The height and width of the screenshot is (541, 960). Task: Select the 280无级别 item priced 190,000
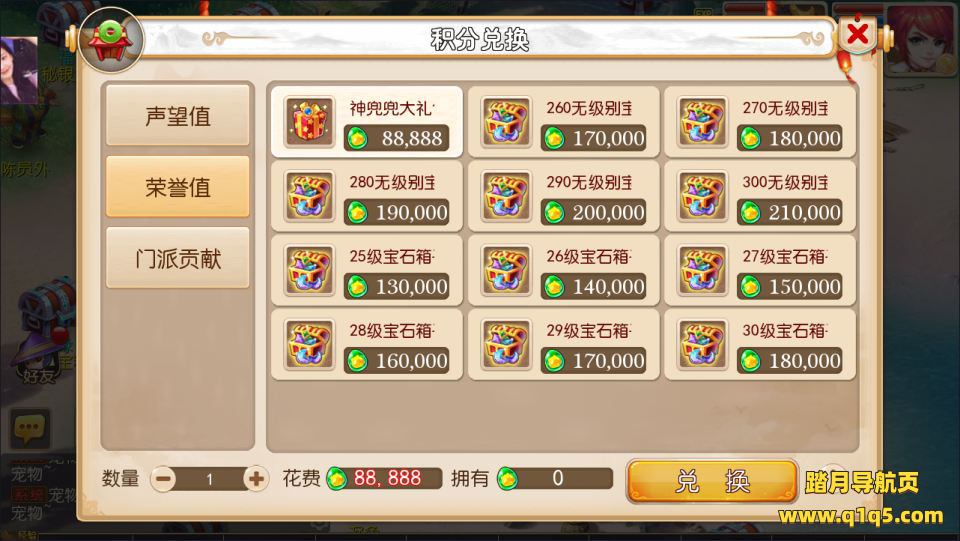pos(367,196)
